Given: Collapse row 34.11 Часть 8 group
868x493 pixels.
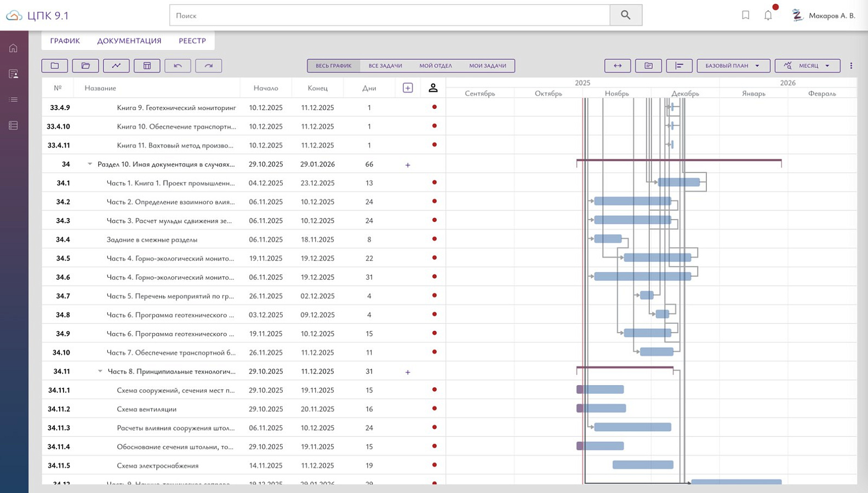Looking at the screenshot, I should tap(100, 371).
